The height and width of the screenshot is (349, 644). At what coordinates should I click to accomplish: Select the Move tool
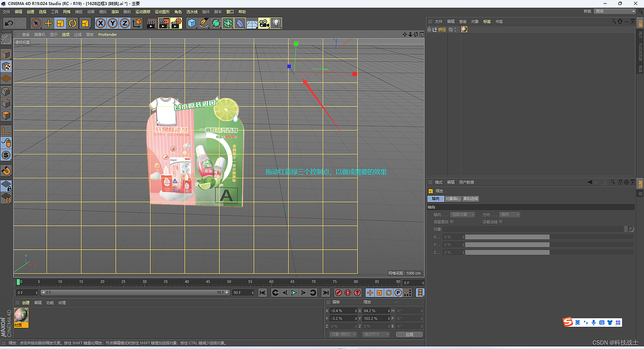point(48,23)
